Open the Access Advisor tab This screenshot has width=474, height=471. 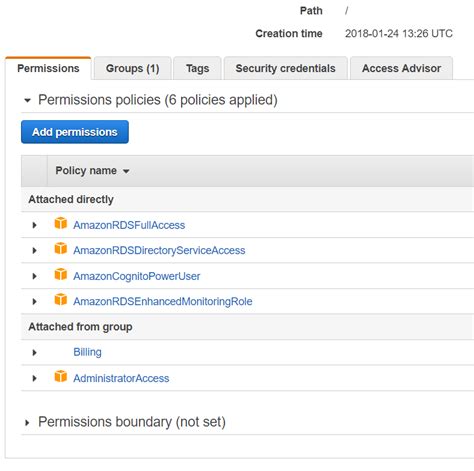click(401, 68)
